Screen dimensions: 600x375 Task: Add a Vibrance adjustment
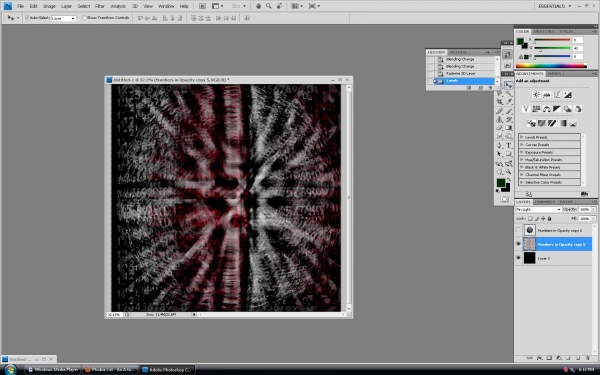(526, 109)
